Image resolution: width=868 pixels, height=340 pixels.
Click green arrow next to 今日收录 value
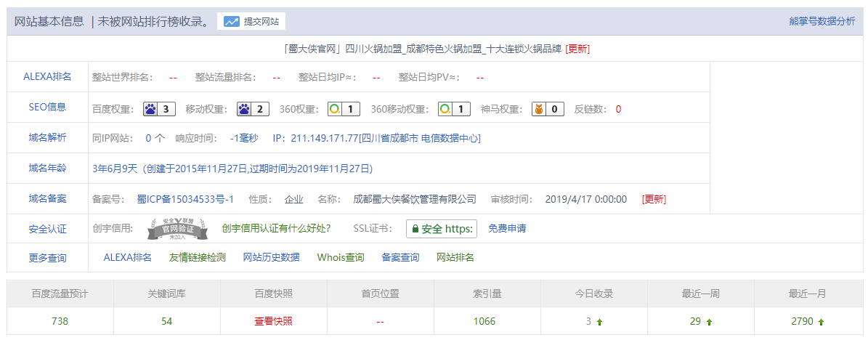599,322
